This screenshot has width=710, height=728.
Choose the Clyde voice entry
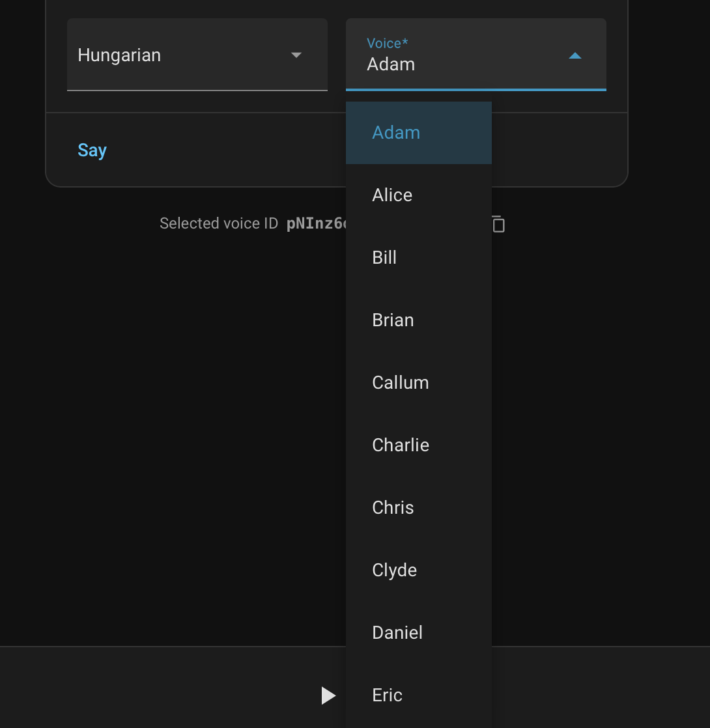point(394,570)
